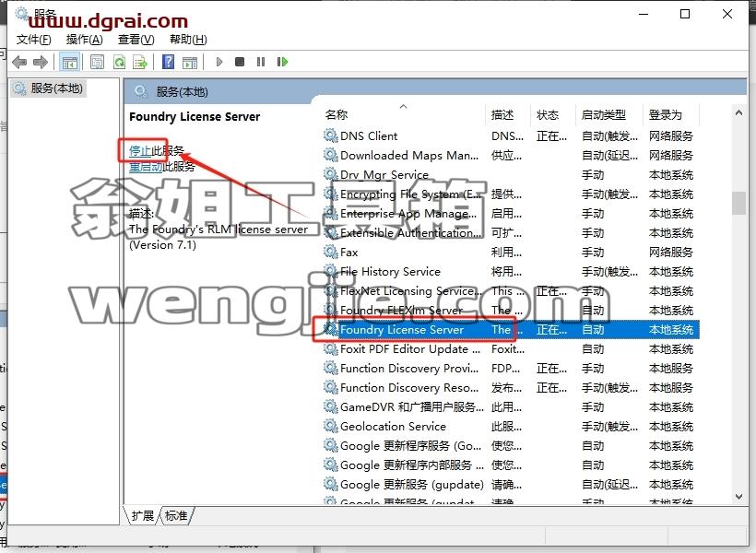756x553 pixels.
Task: Switch to the 扩展 tab
Action: (x=142, y=515)
